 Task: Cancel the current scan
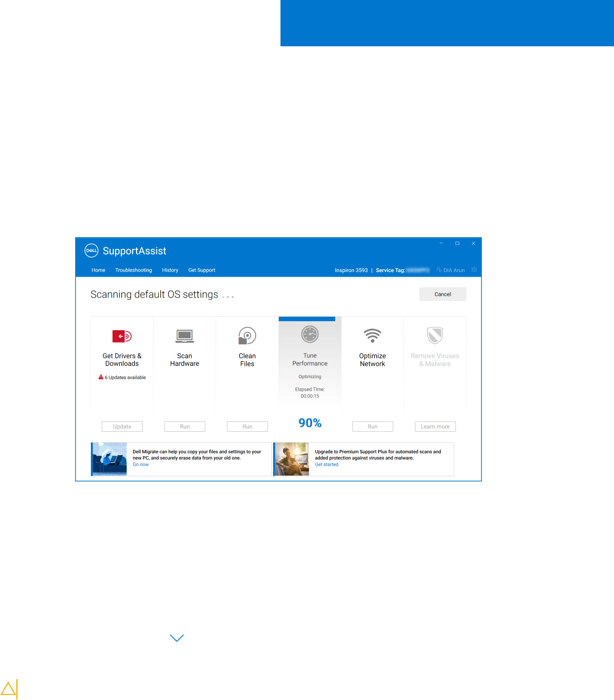[x=443, y=294]
